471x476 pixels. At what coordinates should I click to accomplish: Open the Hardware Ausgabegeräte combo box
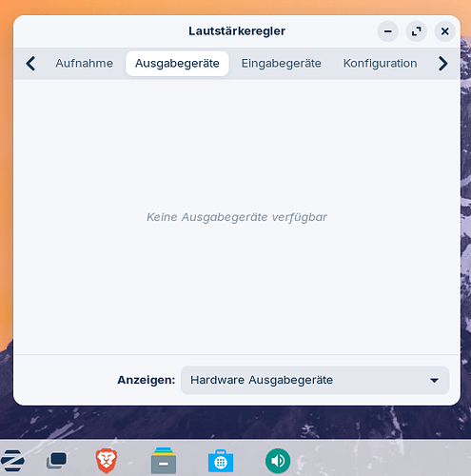pyautogui.click(x=315, y=380)
